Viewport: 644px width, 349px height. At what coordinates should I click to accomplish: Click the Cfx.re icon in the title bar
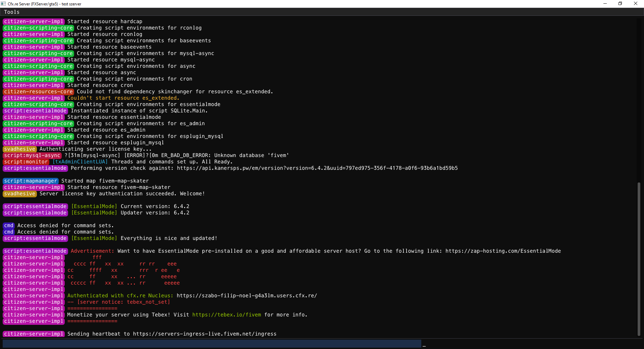3,4
